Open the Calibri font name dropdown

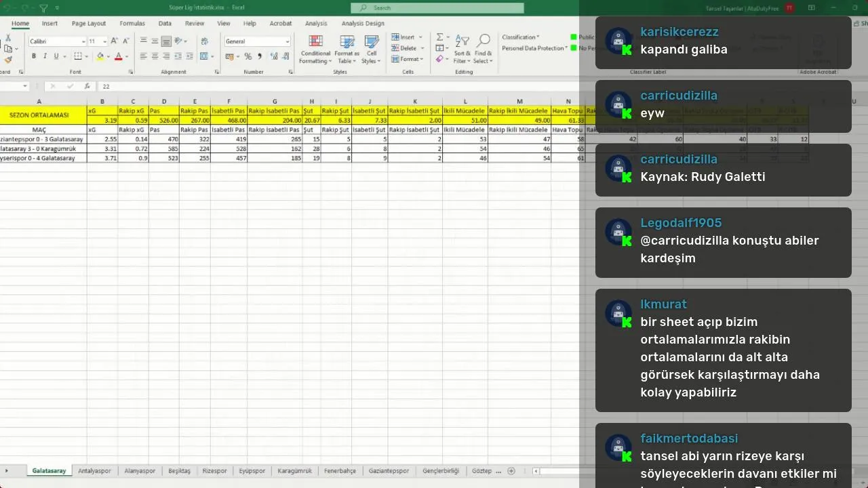click(83, 41)
